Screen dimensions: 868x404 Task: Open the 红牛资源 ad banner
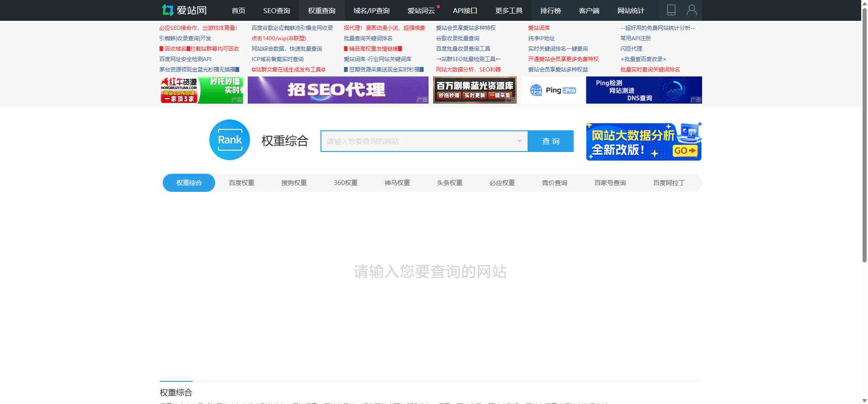(202, 90)
